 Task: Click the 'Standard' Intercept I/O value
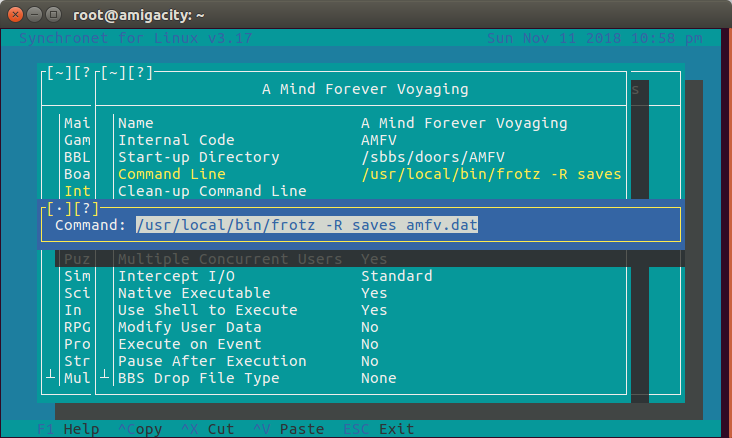(397, 276)
